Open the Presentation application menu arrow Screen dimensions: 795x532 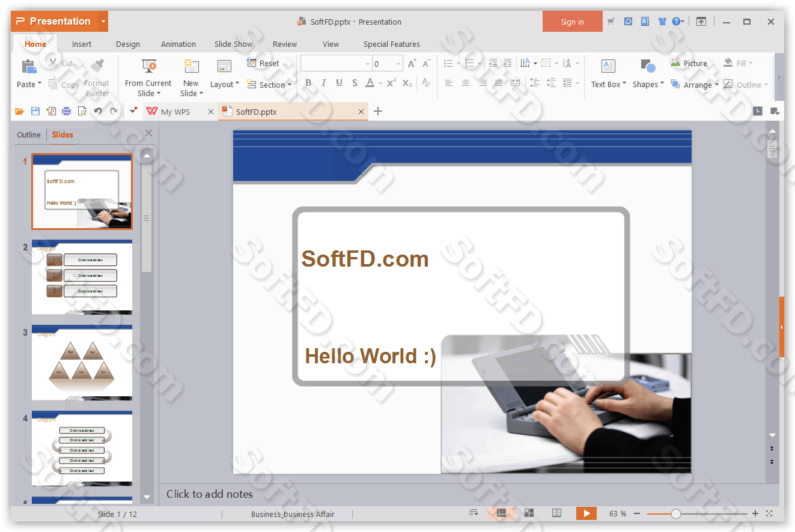coord(103,22)
